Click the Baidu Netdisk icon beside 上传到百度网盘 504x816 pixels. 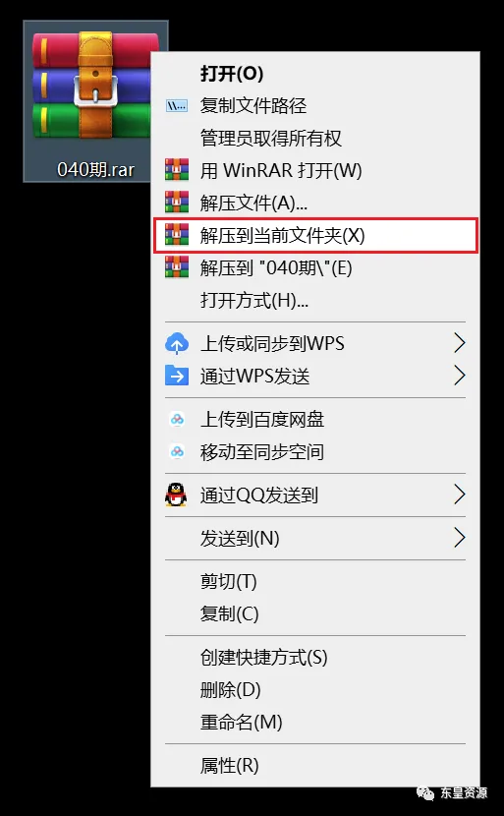coord(177,419)
